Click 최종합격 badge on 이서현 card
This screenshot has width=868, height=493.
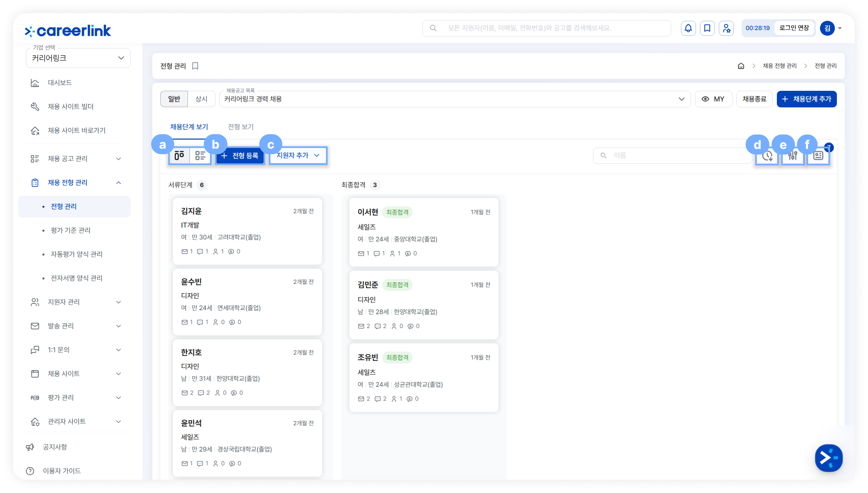[397, 212]
